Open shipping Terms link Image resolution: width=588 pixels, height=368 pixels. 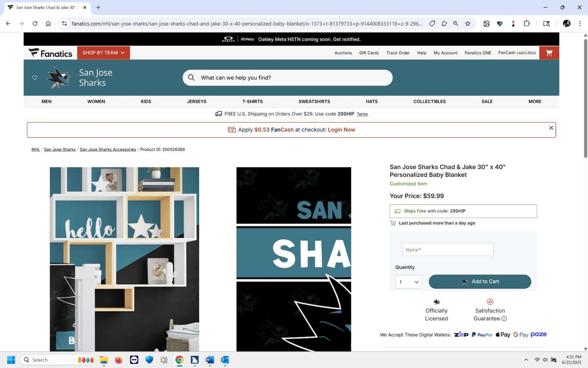[362, 114]
